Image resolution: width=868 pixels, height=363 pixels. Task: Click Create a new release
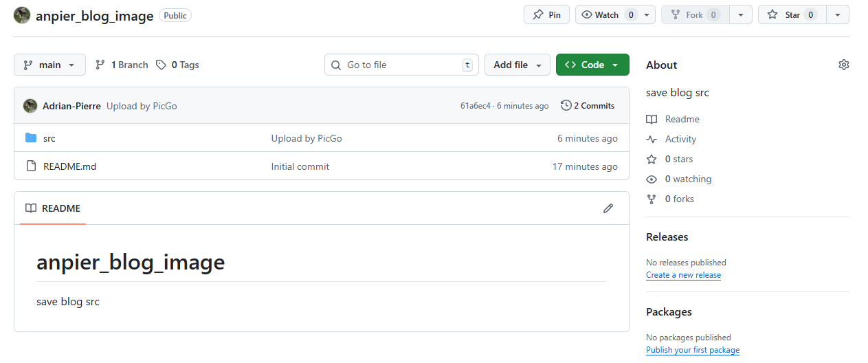coord(684,275)
